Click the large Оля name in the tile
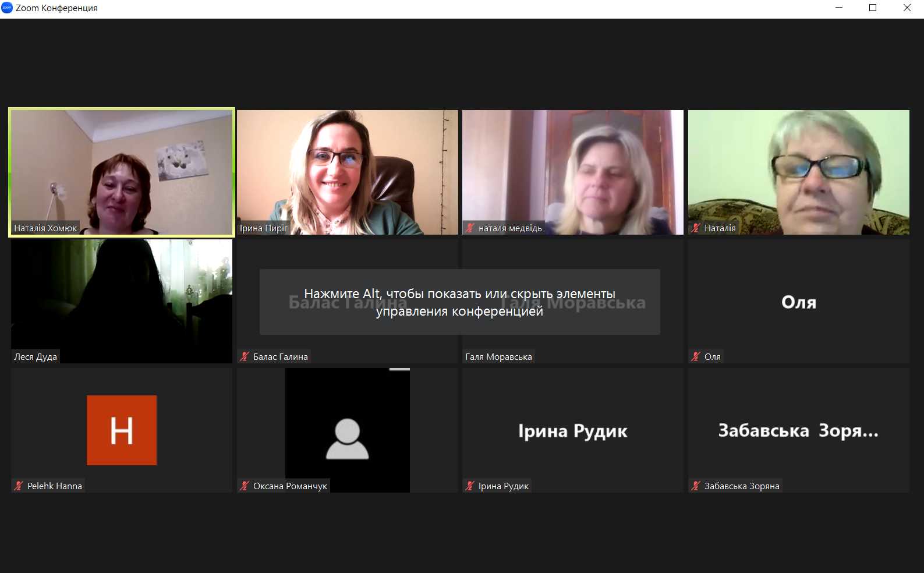 coord(798,302)
